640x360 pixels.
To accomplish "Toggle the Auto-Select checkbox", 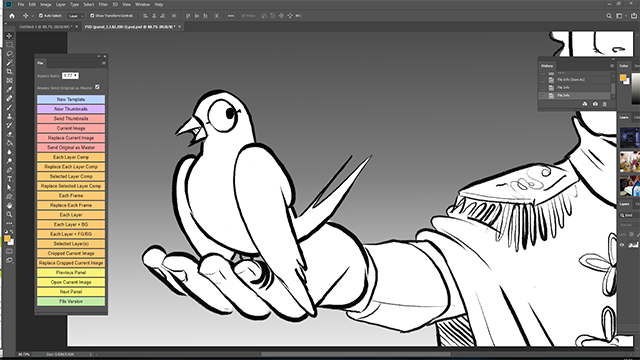I will click(41, 16).
